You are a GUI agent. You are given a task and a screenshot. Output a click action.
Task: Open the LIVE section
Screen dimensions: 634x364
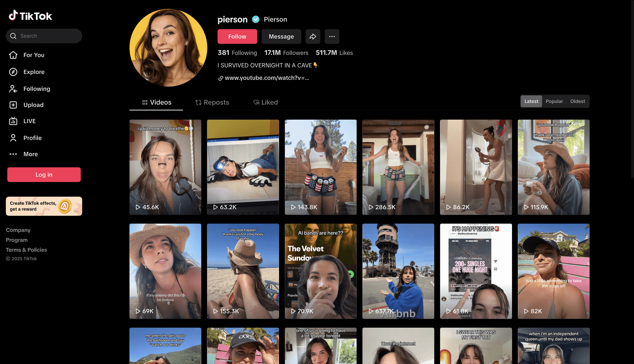pyautogui.click(x=29, y=121)
